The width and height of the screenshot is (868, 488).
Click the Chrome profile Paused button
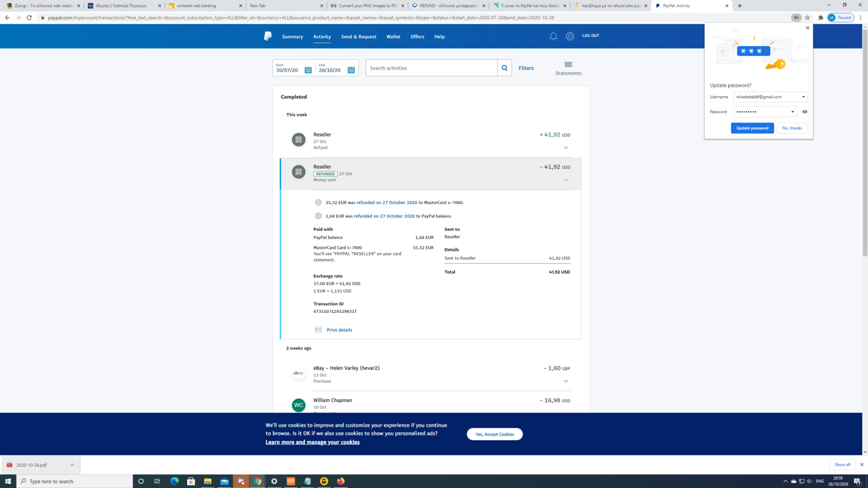point(840,17)
